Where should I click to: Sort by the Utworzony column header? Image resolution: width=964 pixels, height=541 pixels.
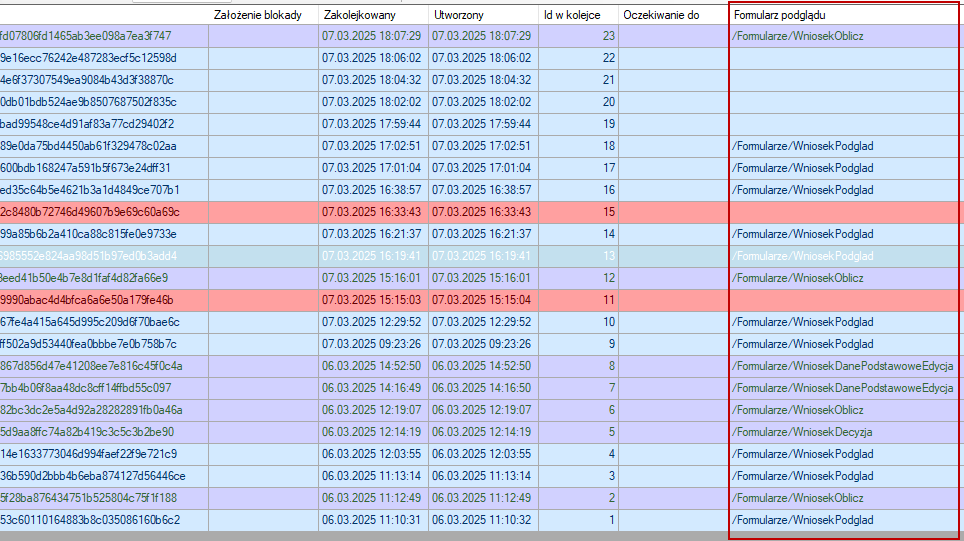click(x=483, y=15)
